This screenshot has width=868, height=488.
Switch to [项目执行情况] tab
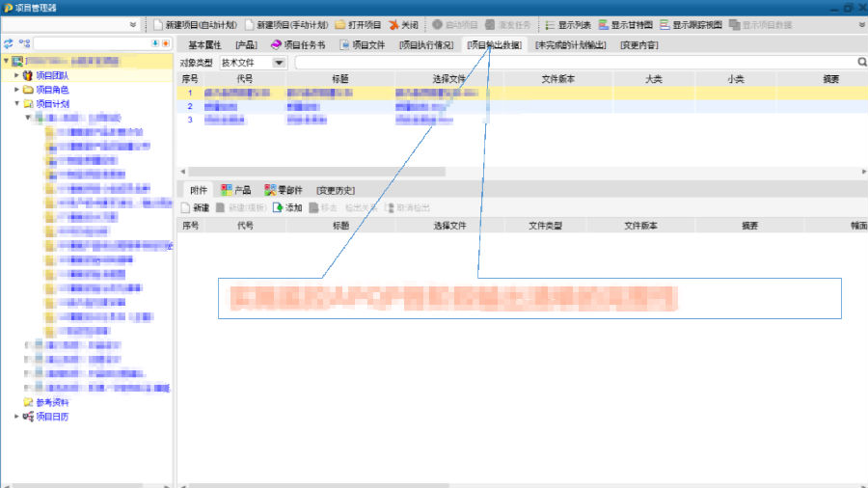(426, 44)
